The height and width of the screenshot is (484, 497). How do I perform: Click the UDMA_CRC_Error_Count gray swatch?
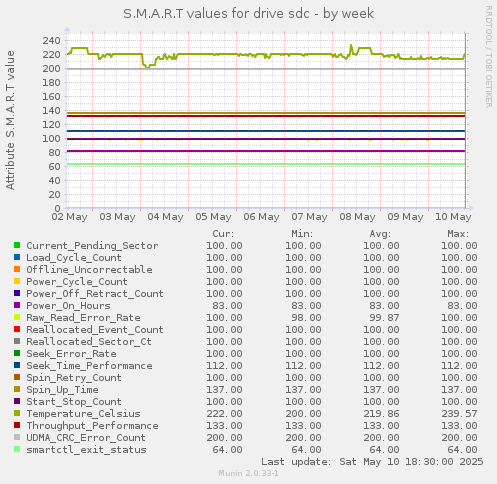pyautogui.click(x=17, y=437)
